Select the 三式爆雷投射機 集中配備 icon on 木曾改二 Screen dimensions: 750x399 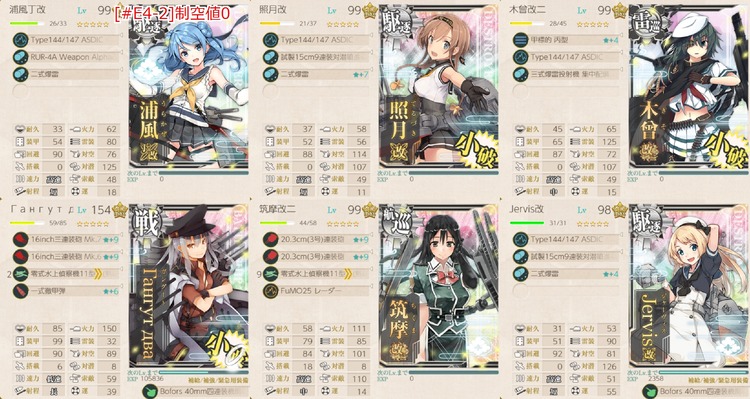(520, 74)
